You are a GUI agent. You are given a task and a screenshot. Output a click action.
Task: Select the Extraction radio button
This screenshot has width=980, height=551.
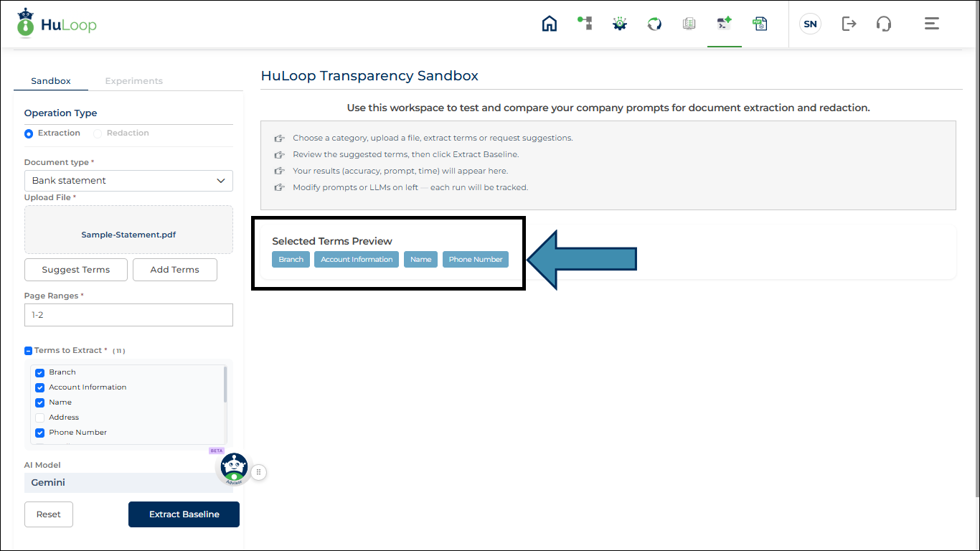(x=29, y=133)
